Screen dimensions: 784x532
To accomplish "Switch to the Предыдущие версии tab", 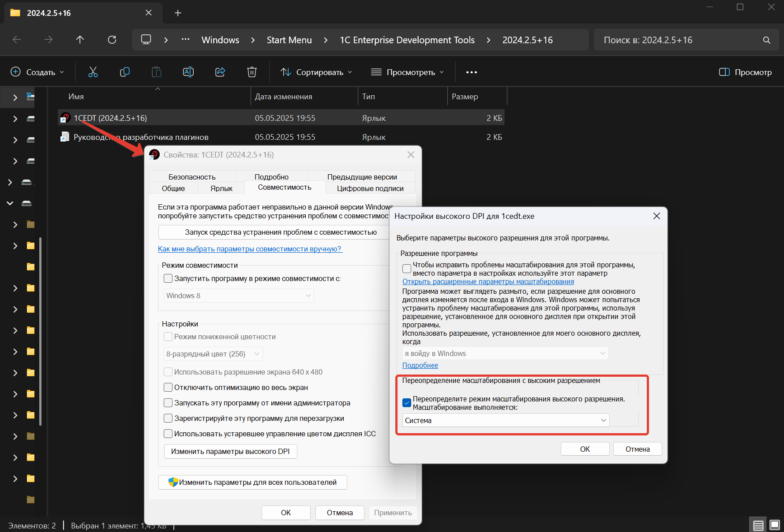I will [x=362, y=176].
